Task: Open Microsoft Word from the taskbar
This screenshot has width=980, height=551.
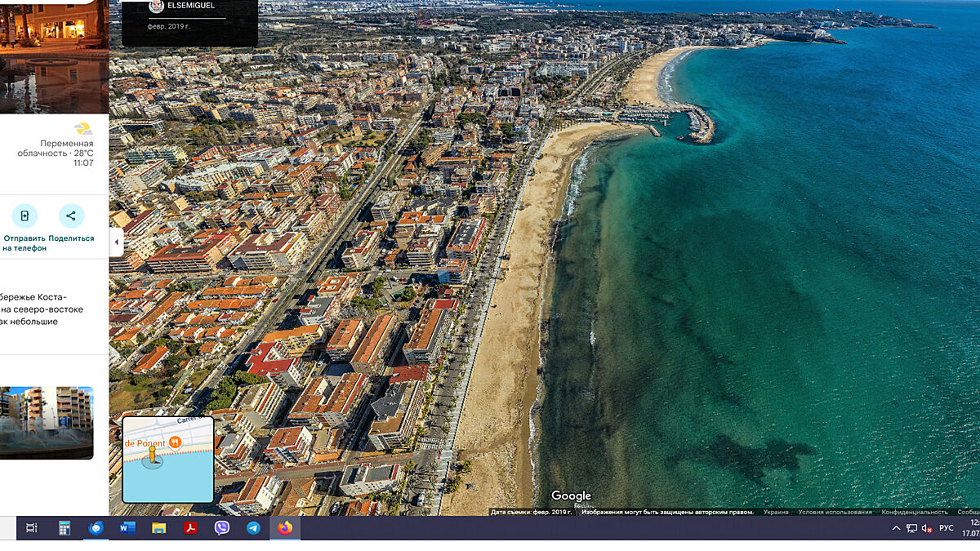Action: [127, 528]
